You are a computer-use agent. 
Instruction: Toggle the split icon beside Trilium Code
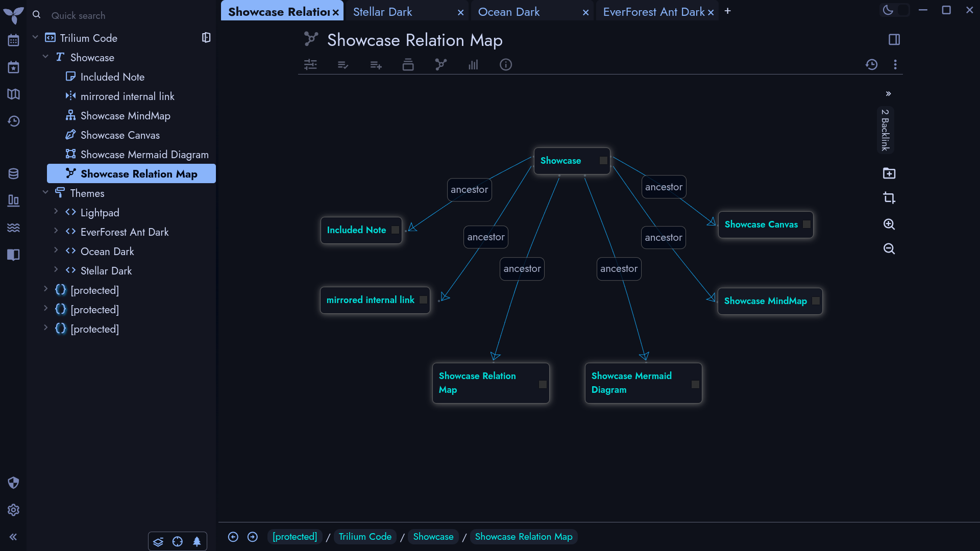(x=206, y=37)
